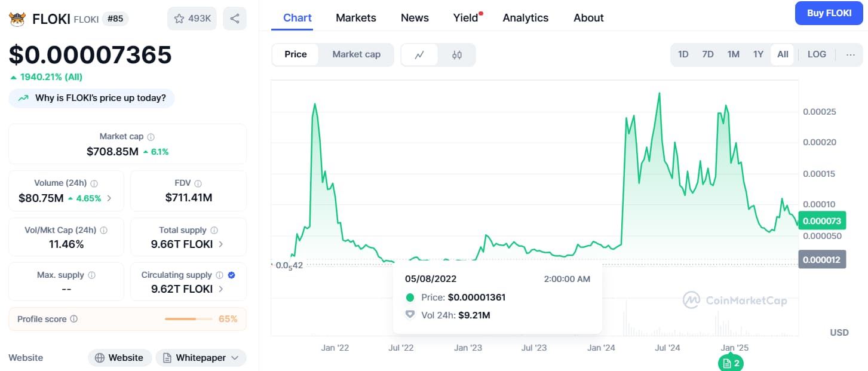Select the Market cap toggle
Screen dimensions: 868x371
pos(357,54)
